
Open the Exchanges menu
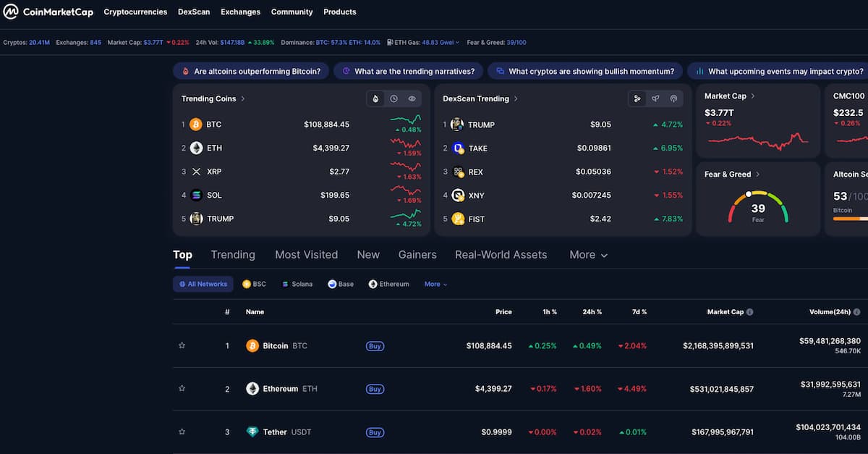(x=241, y=12)
